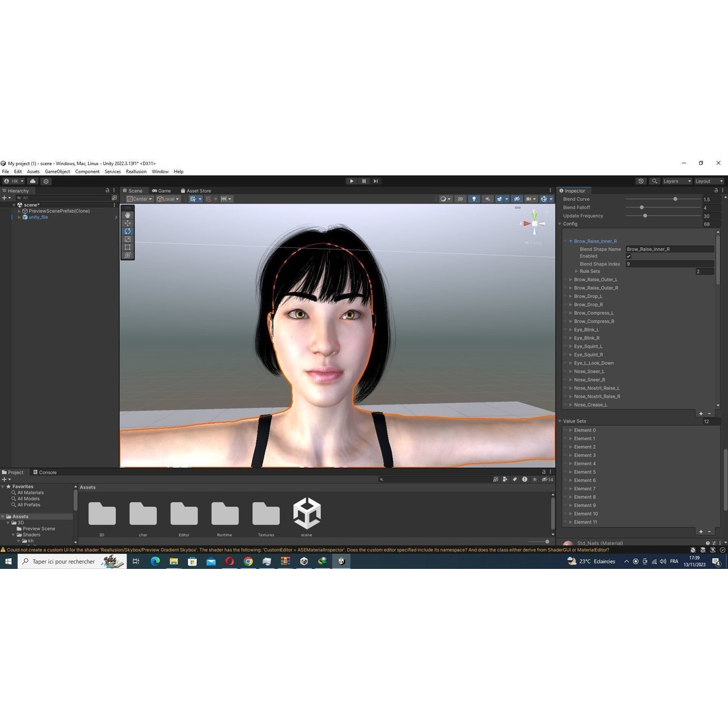Image resolution: width=728 pixels, height=728 pixels.
Task: Open the GameObject menu
Action: tap(57, 171)
